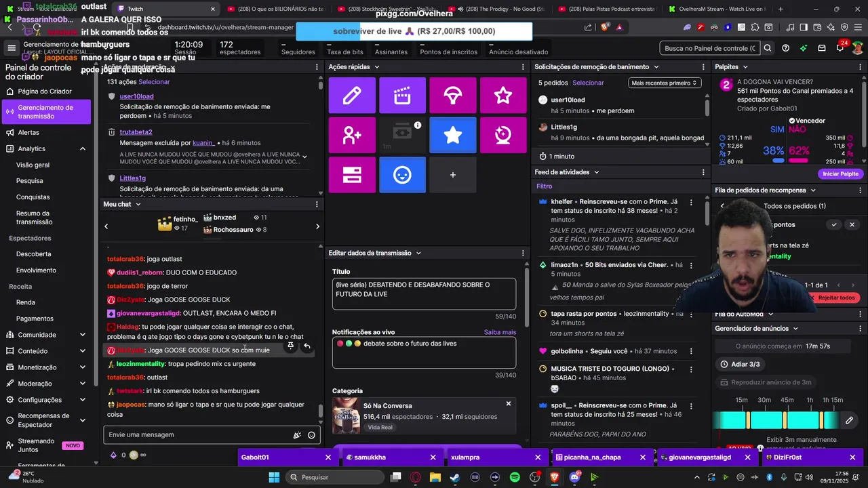This screenshot has width=868, height=488.
Task: Open the user10load link in moderation actions
Action: 136,96
